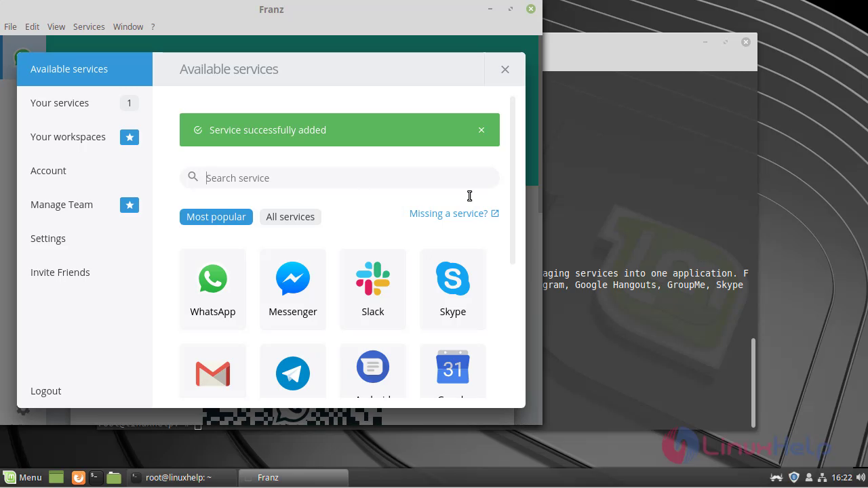Click the search magnifier icon
This screenshot has width=868, height=488.
coord(193,177)
